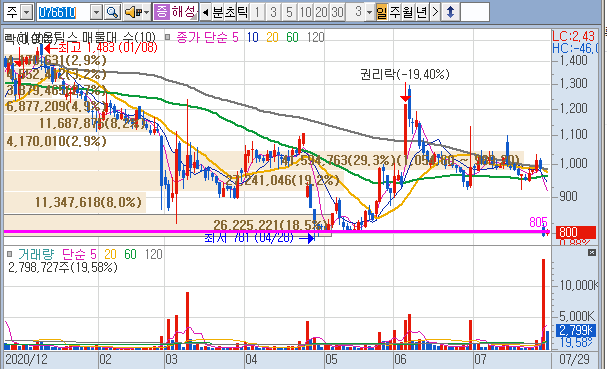Click the pink 805 price label
Screen dimensions: 607x369
click(538, 222)
